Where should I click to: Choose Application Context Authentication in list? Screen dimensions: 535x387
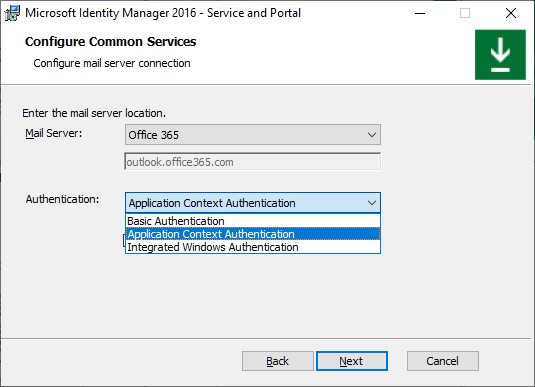[253, 234]
